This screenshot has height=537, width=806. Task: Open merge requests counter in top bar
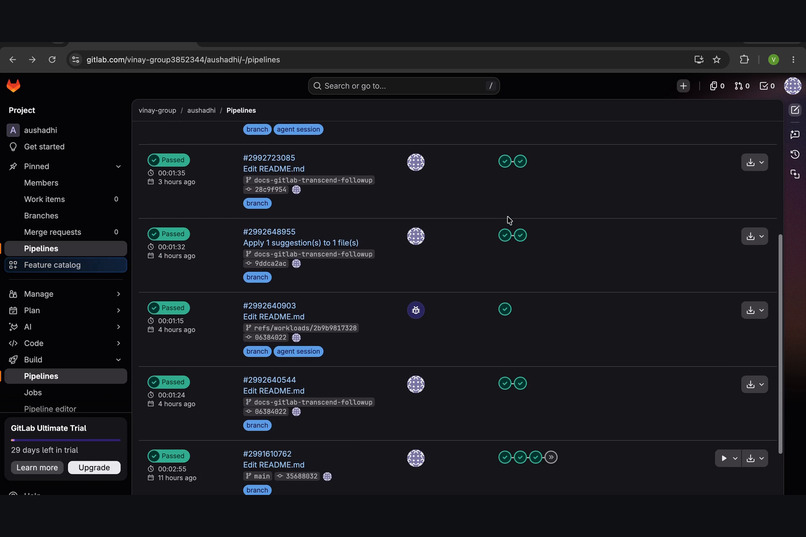point(742,86)
